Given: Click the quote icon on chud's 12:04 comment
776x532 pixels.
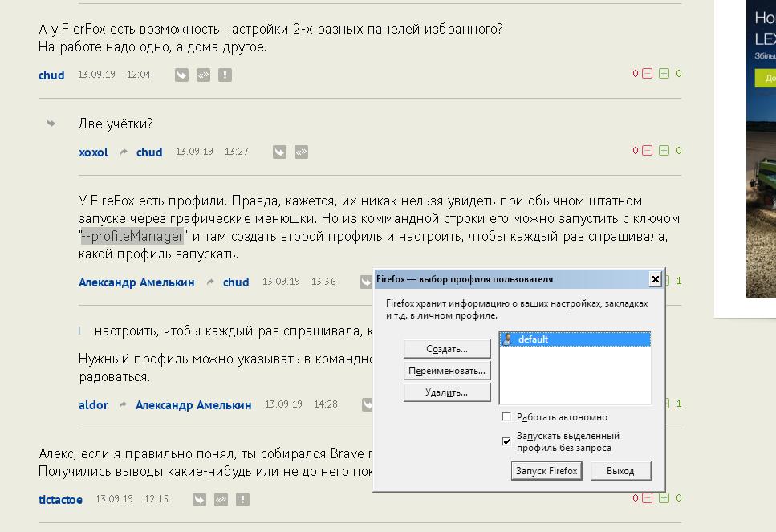Looking at the screenshot, I should pyautogui.click(x=204, y=75).
